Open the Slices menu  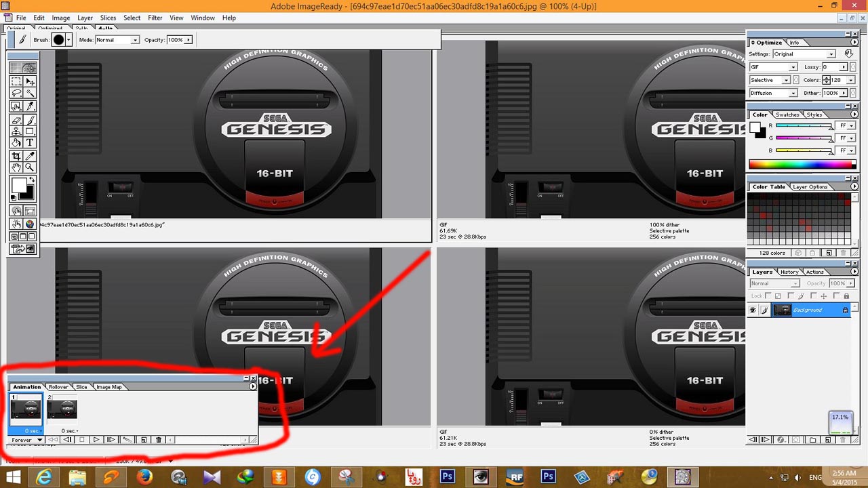tap(108, 18)
